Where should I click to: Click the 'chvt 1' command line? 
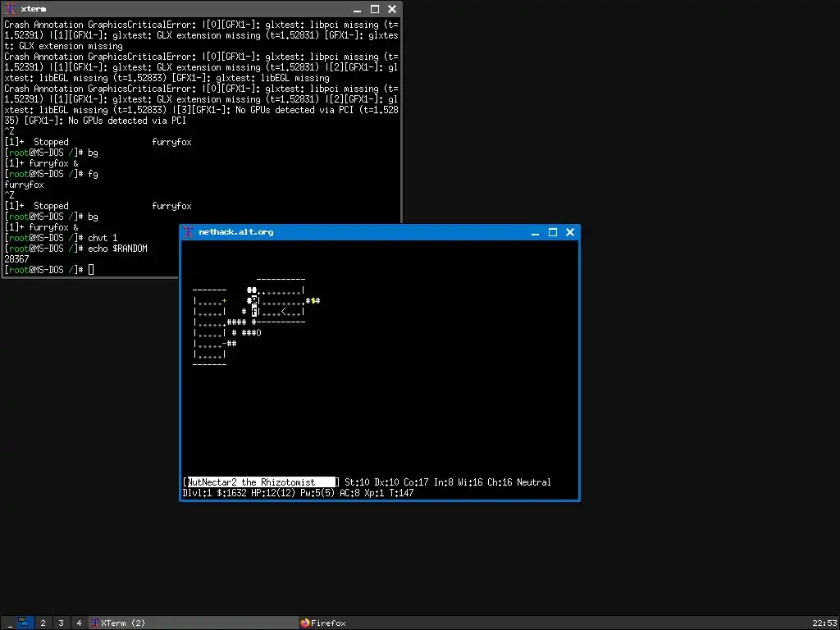click(103, 238)
